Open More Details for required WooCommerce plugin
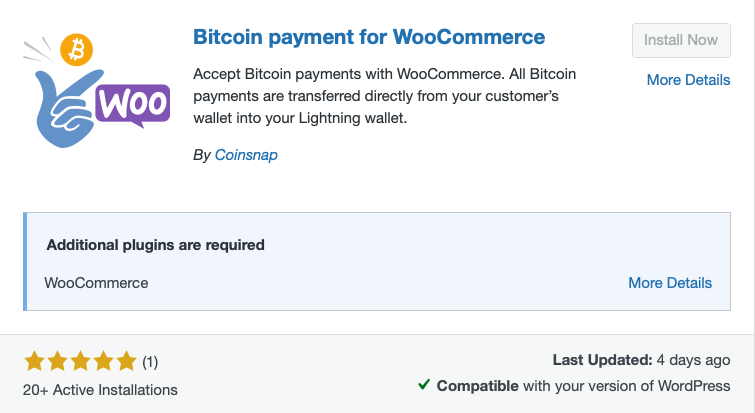This screenshot has width=755, height=413. 670,283
